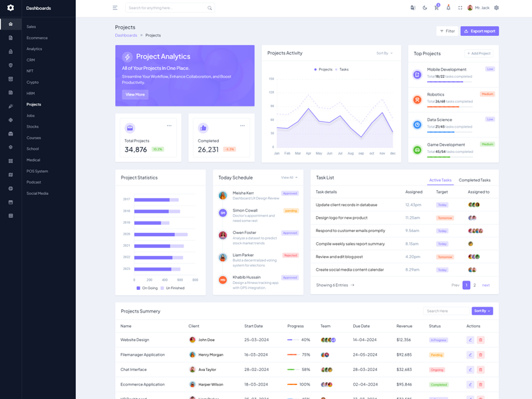This screenshot has width=532, height=399.
Task: Toggle the Tasks series in chart legend
Action: pos(342,69)
